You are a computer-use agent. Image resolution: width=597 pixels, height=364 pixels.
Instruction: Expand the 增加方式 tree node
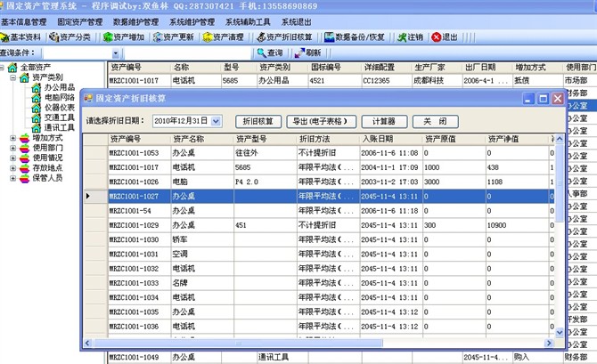tap(13, 138)
